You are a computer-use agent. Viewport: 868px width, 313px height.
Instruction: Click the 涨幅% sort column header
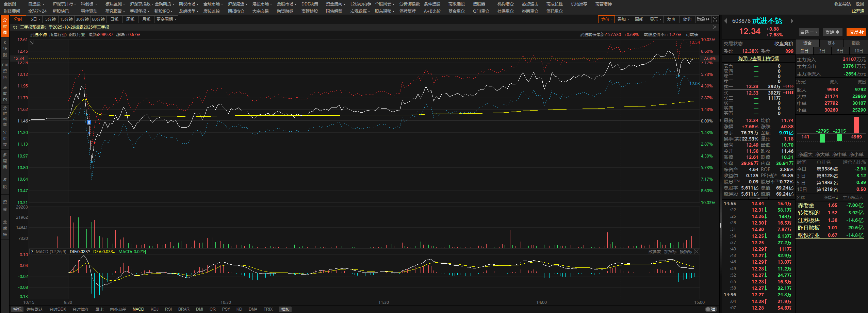[831, 198]
